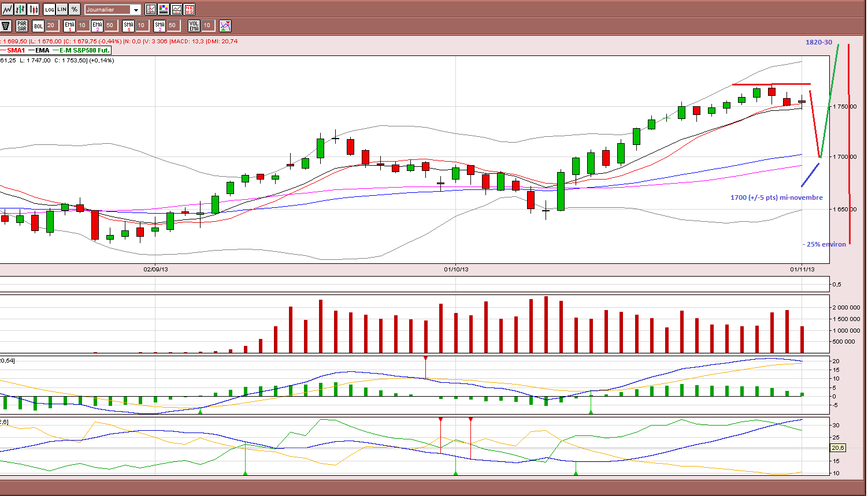Edit the EMA 1 period field
This screenshot has width=868, height=496.
[x=82, y=26]
